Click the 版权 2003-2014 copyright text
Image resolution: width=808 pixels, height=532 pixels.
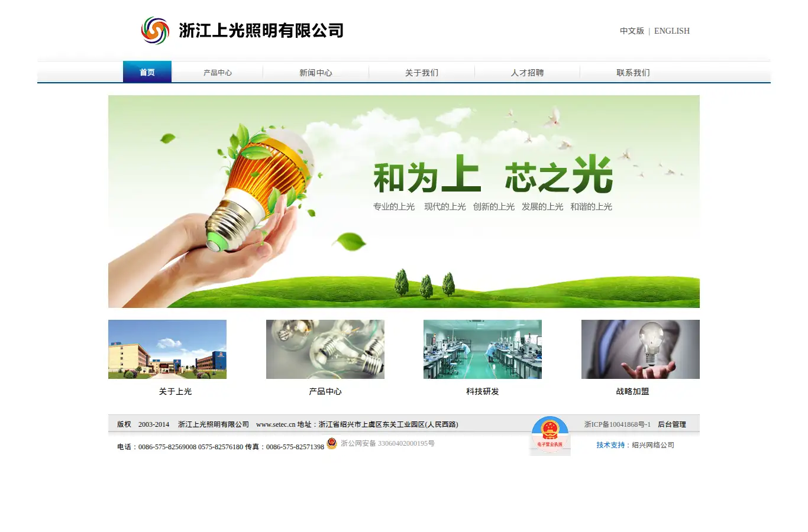(143, 424)
